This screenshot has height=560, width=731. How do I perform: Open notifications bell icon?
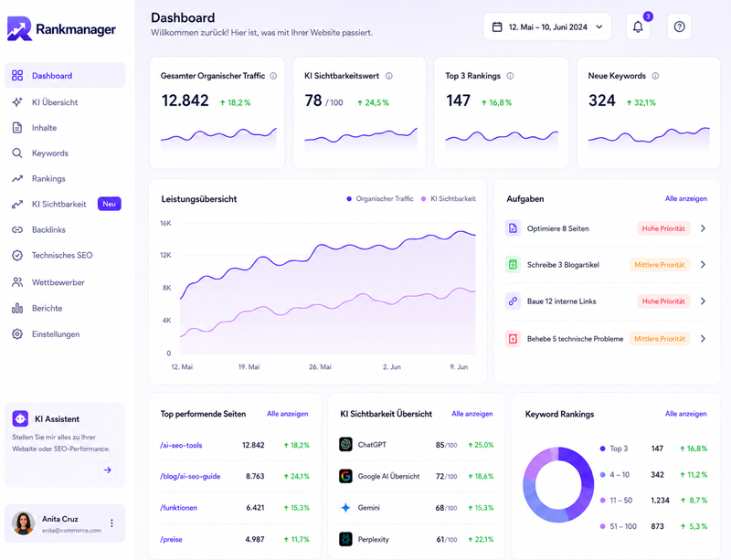point(638,26)
